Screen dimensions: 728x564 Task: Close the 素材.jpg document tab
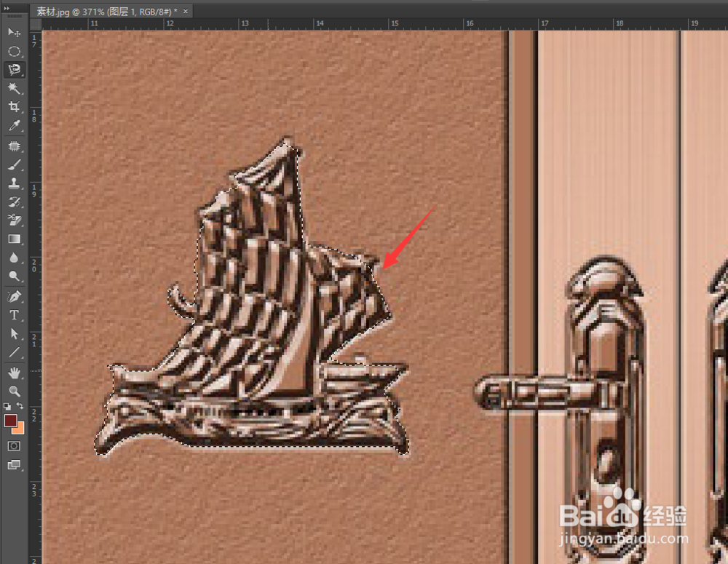pos(186,11)
